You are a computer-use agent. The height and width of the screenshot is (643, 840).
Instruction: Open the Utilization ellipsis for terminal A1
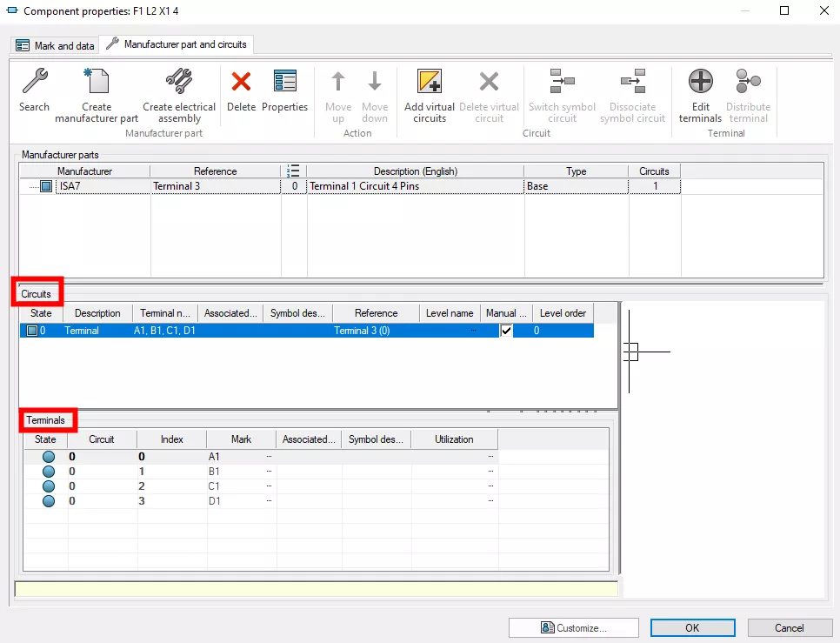491,456
